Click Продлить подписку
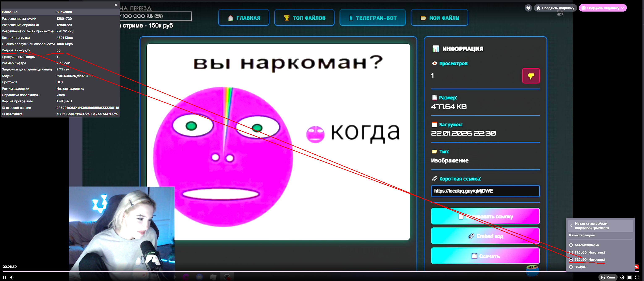 coord(555,8)
